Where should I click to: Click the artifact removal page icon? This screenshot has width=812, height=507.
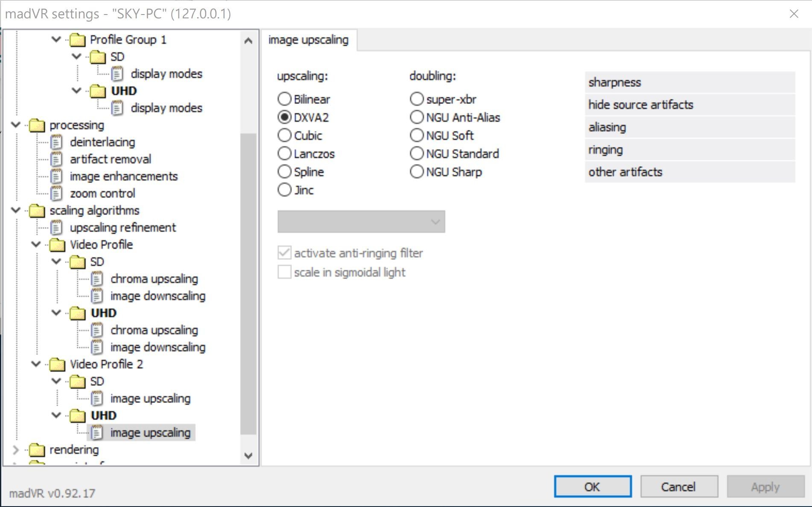coord(56,159)
